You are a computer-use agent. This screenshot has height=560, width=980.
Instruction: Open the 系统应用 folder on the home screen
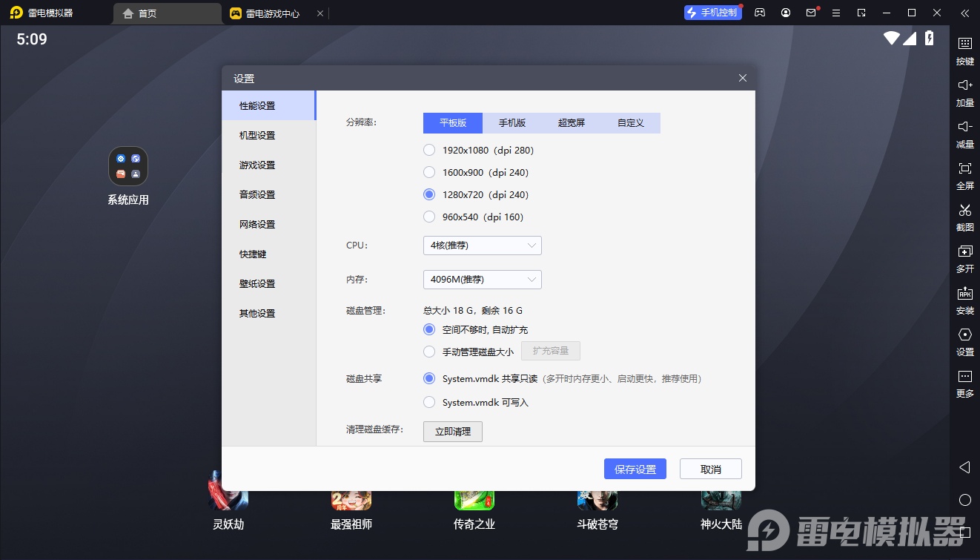[x=128, y=166]
